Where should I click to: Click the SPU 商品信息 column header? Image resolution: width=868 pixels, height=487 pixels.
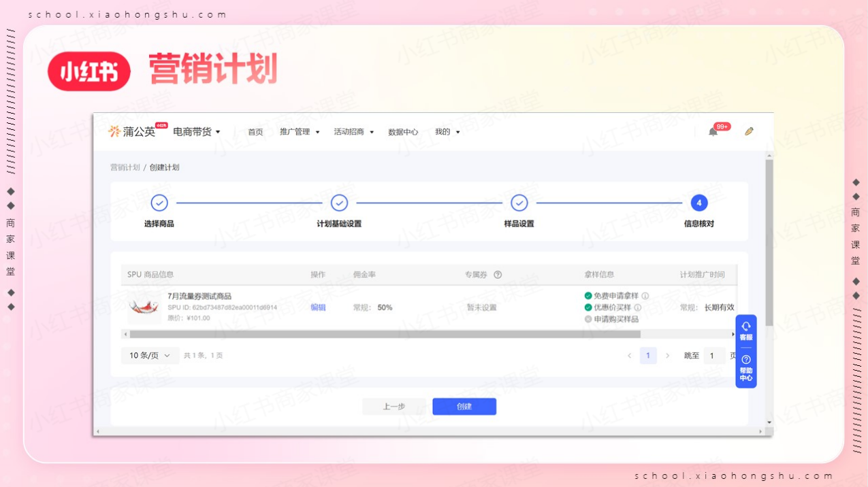point(150,275)
